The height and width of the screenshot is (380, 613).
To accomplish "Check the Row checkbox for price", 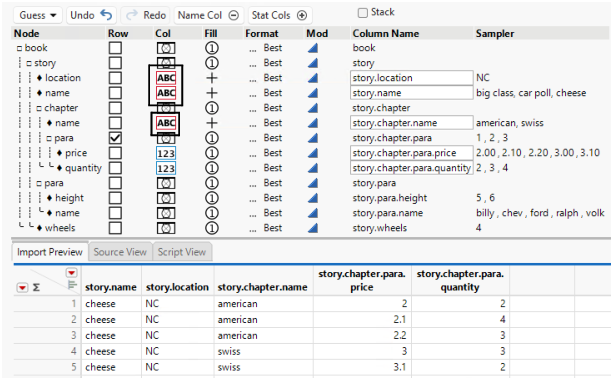I will click(x=115, y=153).
